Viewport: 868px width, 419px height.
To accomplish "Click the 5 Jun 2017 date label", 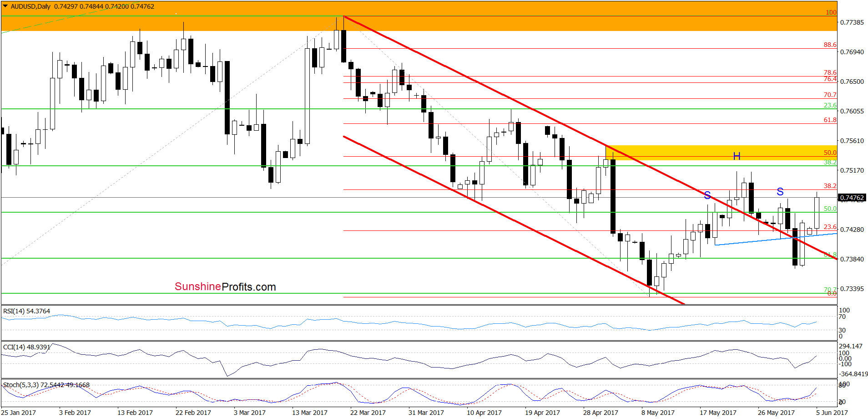I will coord(832,413).
